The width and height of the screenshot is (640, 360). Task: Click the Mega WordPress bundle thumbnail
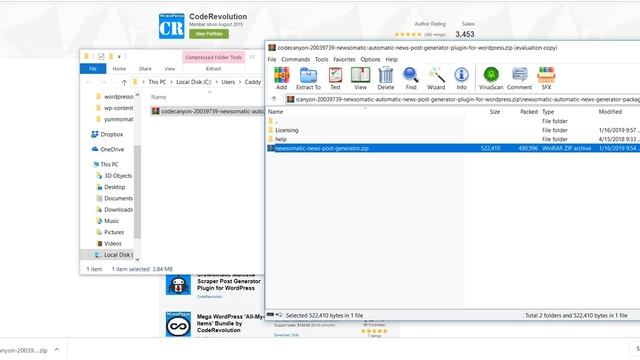point(178,324)
